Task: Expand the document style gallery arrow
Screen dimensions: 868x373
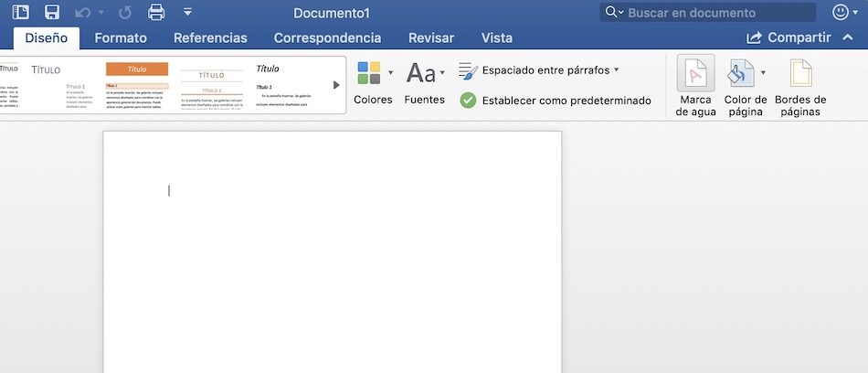Action: click(336, 85)
